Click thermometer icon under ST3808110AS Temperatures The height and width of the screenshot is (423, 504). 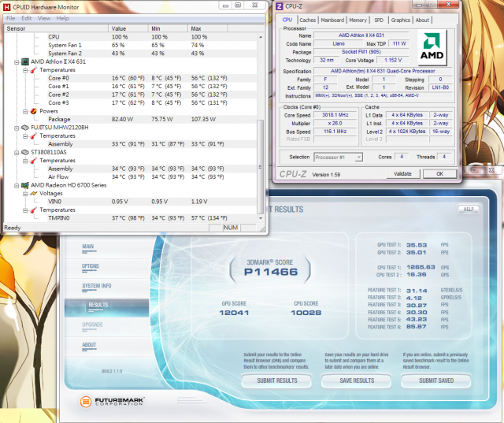[33, 161]
